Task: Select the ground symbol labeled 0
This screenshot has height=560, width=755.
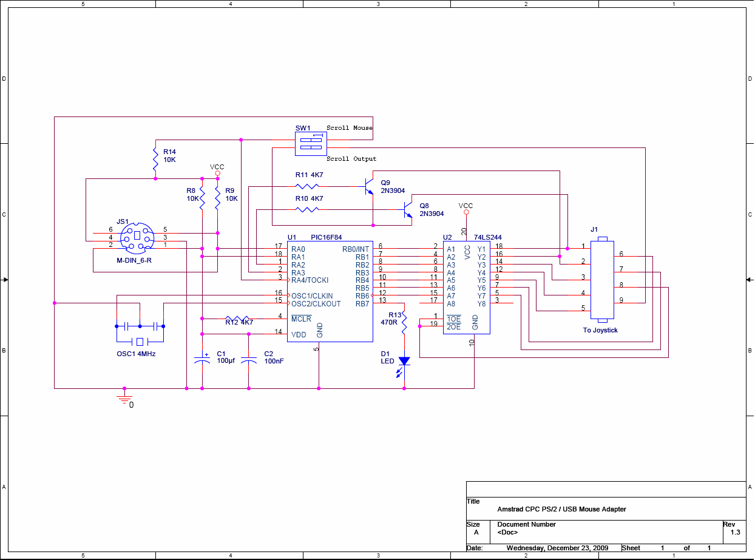Action: [x=125, y=397]
